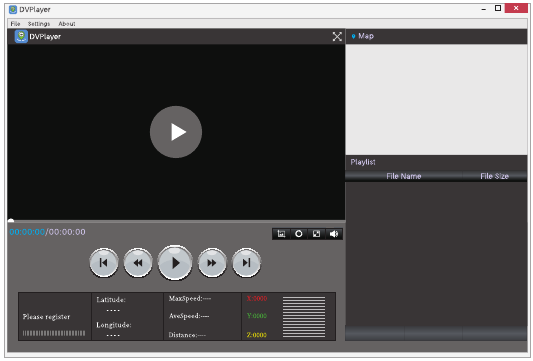
Task: Click the AveSpeed readout
Action: click(x=189, y=316)
